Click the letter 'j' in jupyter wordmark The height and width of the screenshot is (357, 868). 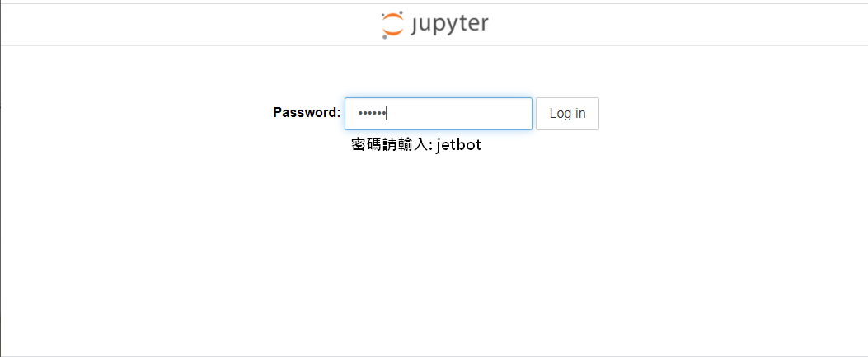click(415, 26)
